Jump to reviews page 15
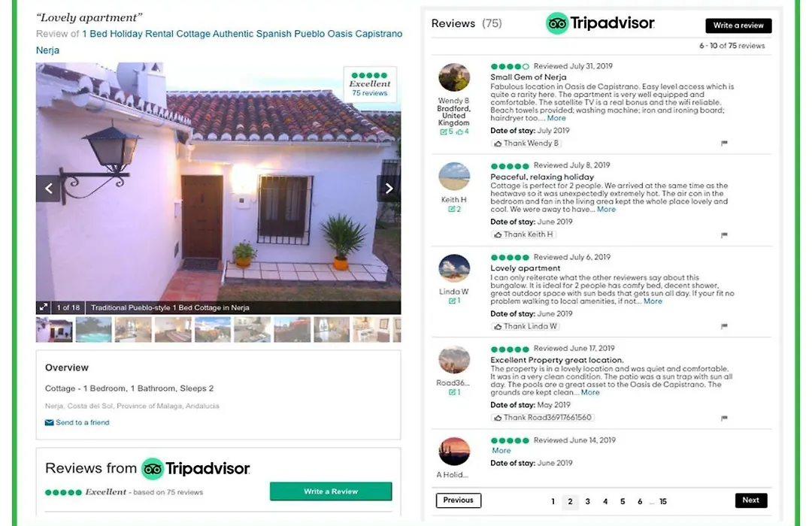 point(663,501)
